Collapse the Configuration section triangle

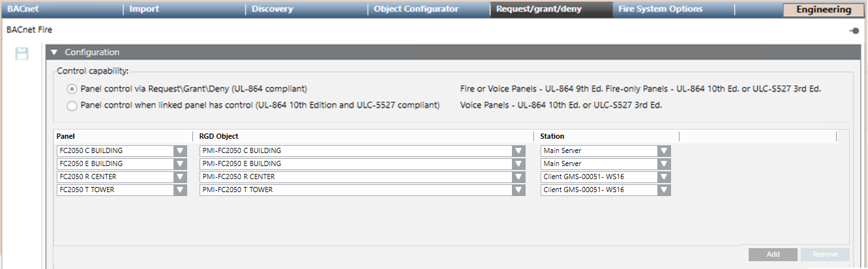coord(54,53)
